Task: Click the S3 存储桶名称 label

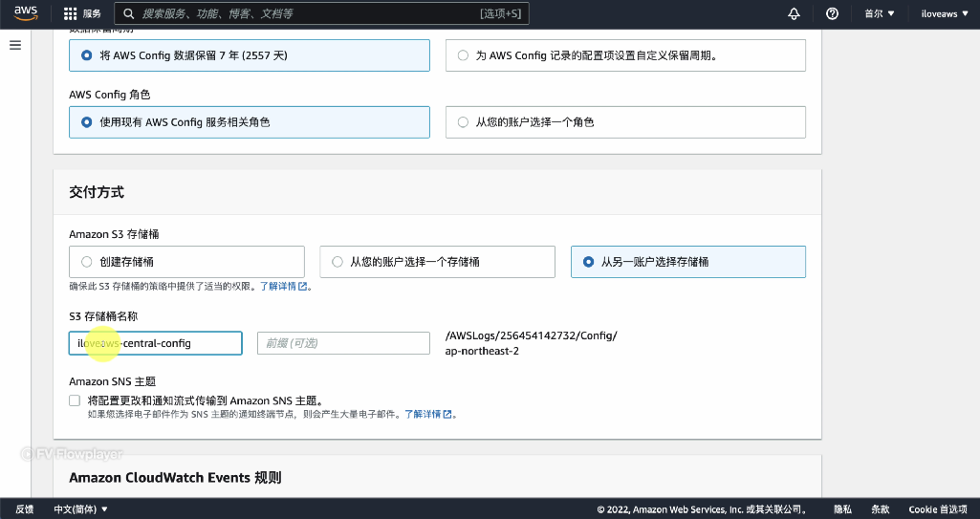Action: [103, 316]
